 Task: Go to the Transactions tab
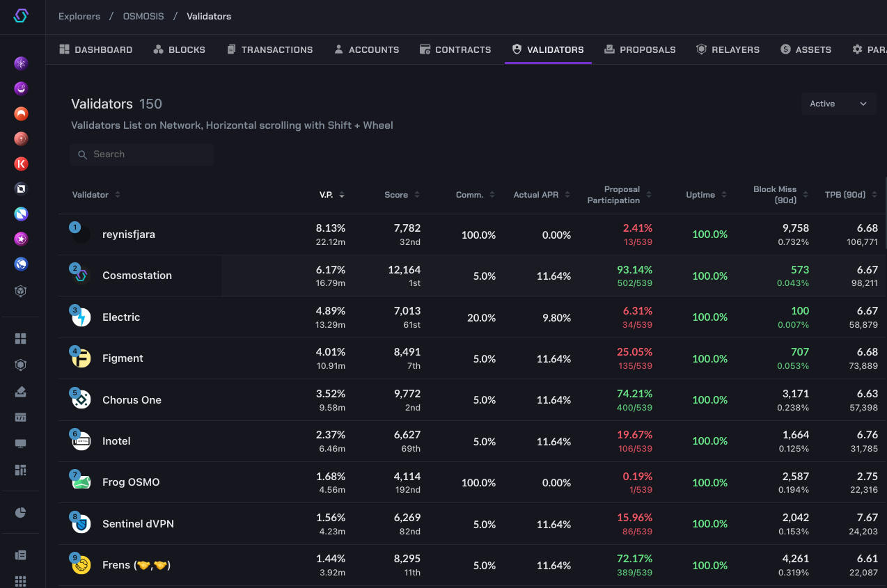(x=269, y=49)
